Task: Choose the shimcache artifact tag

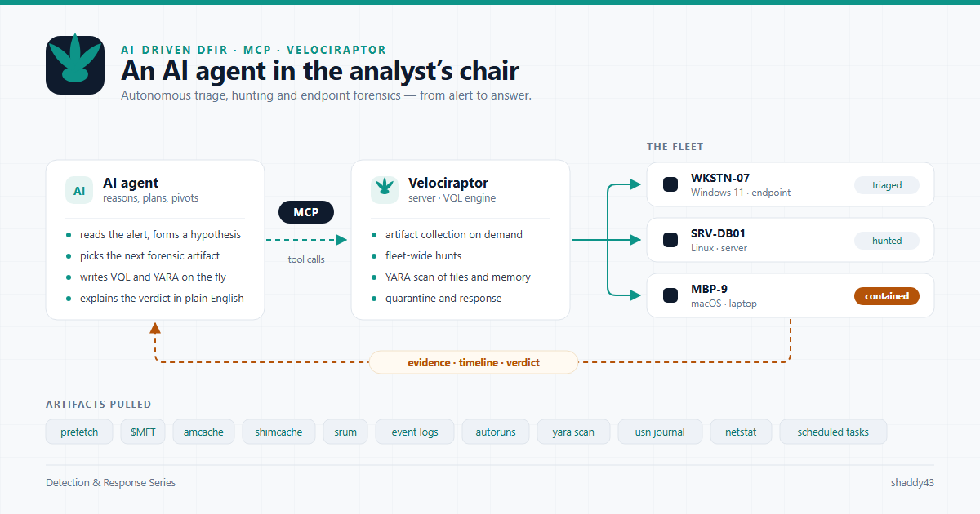Action: pyautogui.click(x=278, y=432)
